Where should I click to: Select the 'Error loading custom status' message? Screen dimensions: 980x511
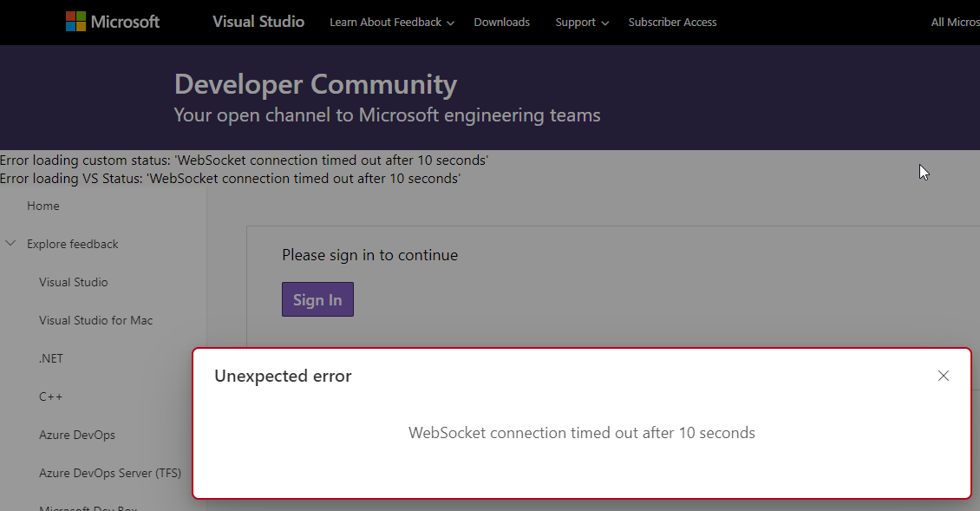point(244,161)
